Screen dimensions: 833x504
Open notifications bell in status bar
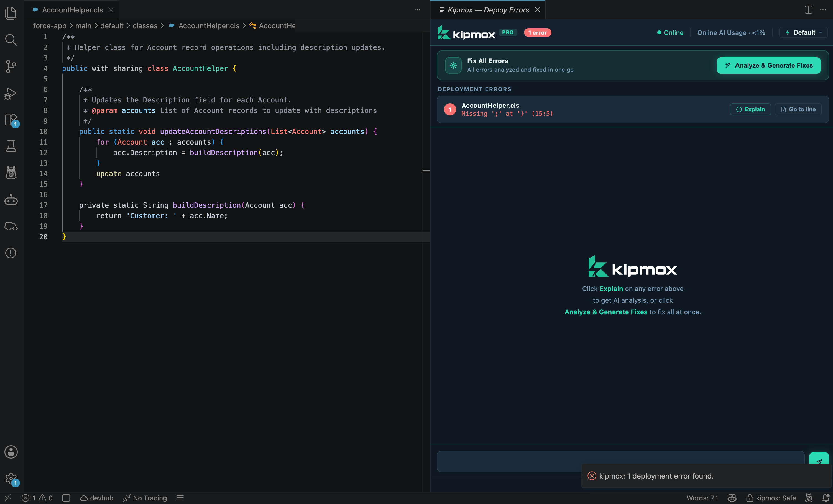click(826, 498)
